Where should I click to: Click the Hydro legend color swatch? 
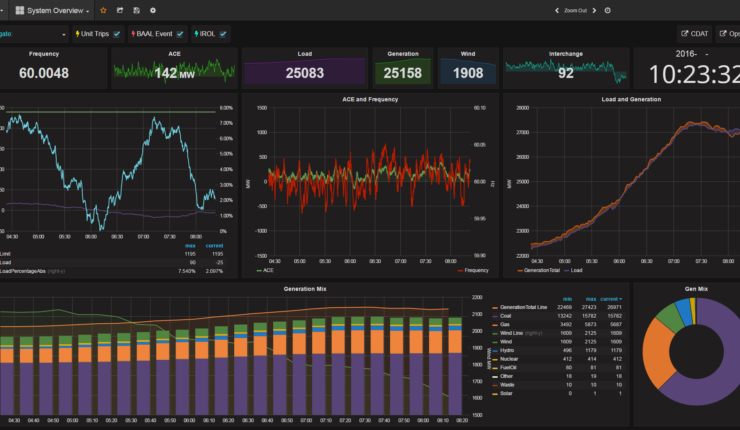[x=495, y=351]
